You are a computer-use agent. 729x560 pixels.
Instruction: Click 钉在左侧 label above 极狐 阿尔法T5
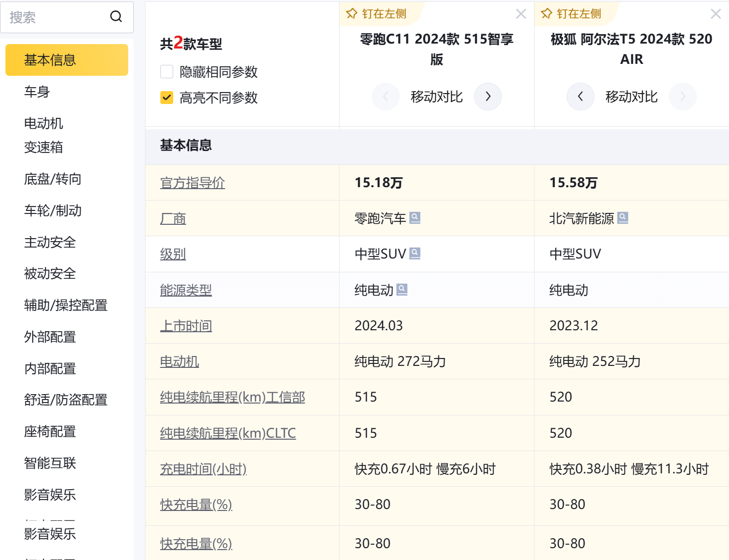click(x=579, y=14)
